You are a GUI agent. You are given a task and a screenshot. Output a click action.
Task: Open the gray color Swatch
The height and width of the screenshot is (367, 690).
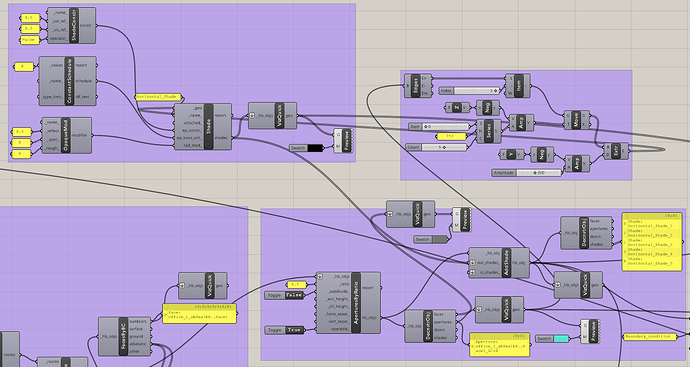tap(431, 239)
